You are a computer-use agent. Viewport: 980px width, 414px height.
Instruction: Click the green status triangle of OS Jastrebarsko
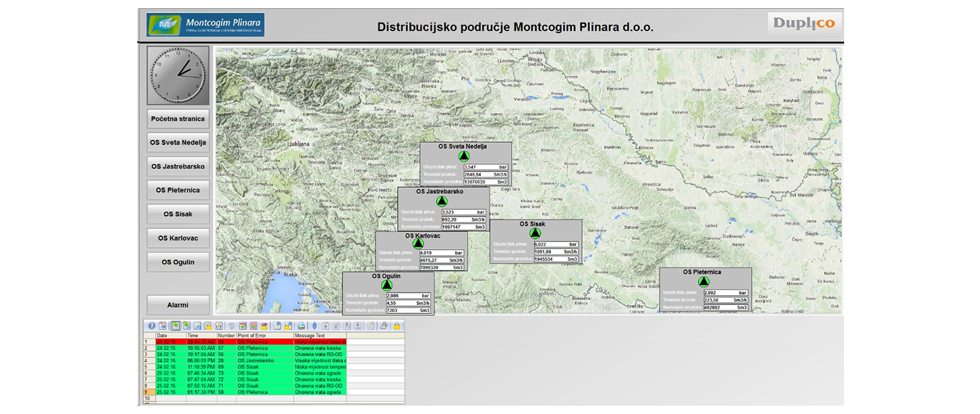(442, 201)
